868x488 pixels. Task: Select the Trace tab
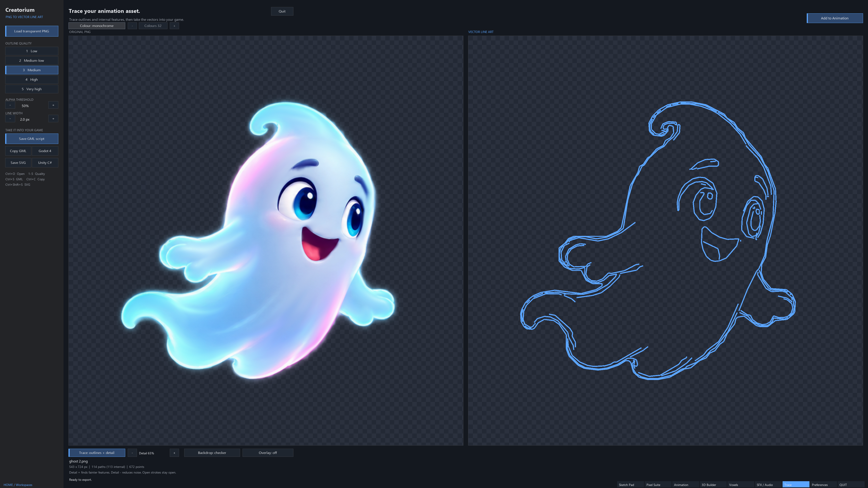pos(796,485)
